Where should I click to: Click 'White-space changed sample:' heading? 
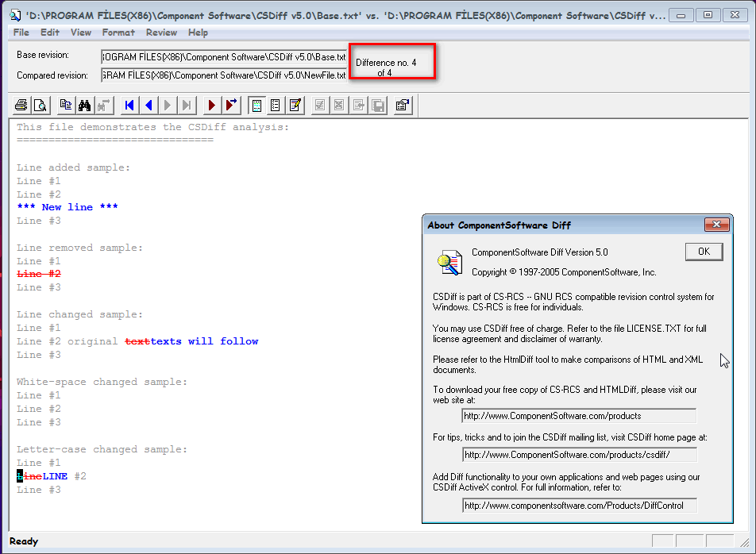102,382
